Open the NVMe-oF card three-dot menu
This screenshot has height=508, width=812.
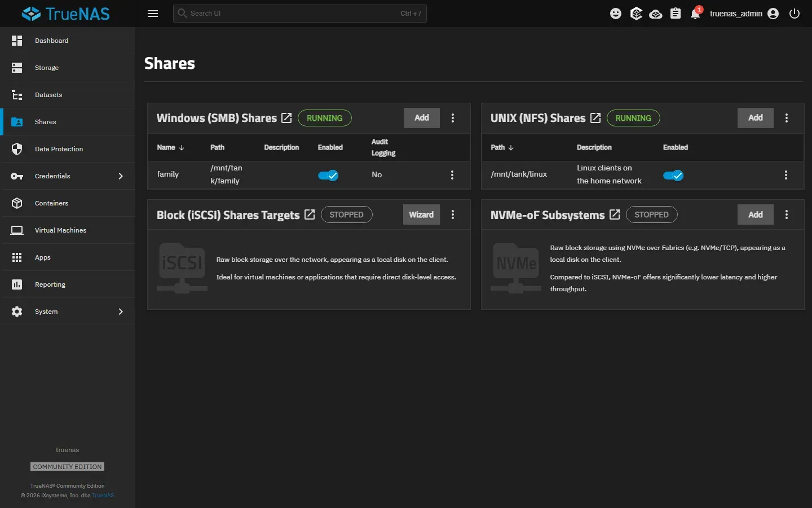pos(787,214)
